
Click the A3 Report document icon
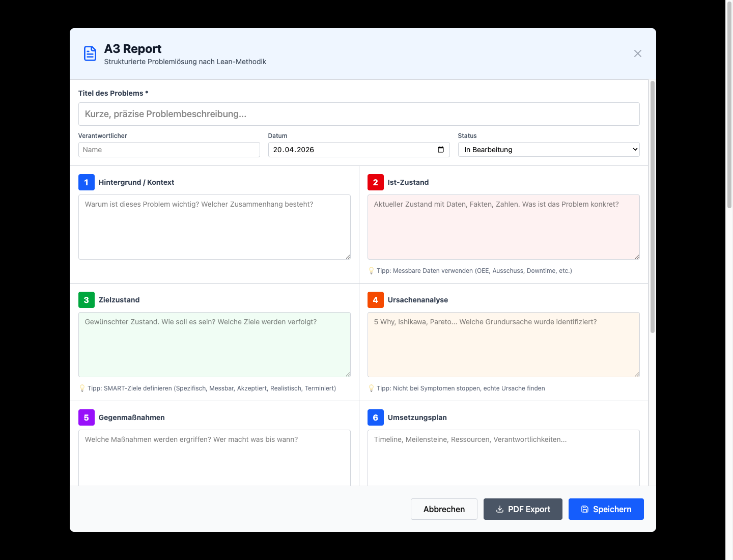90,53
